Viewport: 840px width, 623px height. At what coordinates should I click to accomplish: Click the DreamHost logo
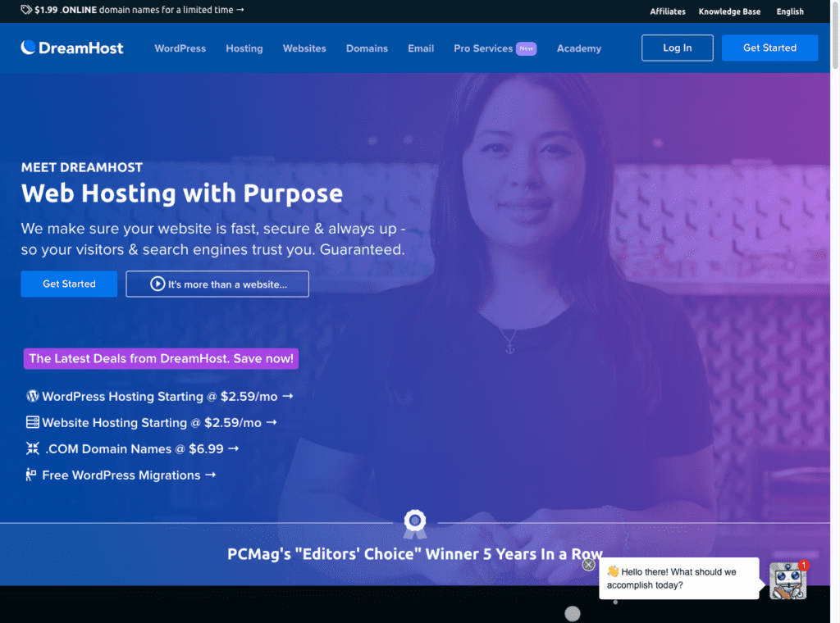click(x=72, y=48)
